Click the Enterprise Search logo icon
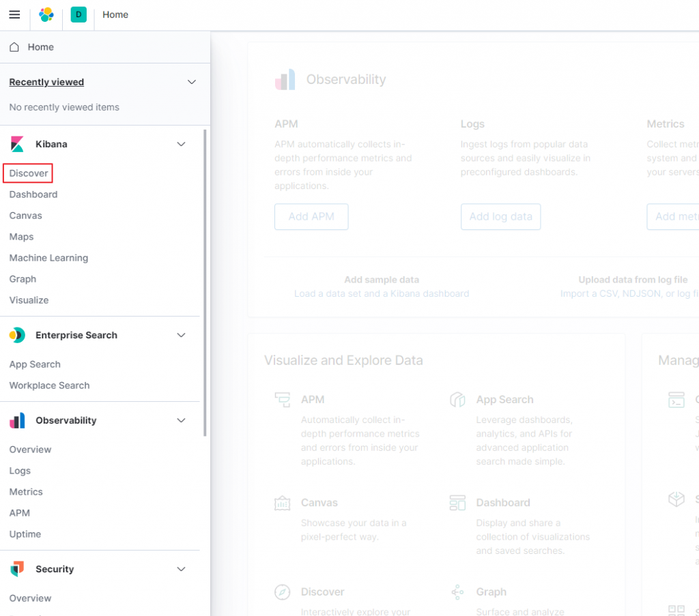 tap(17, 335)
